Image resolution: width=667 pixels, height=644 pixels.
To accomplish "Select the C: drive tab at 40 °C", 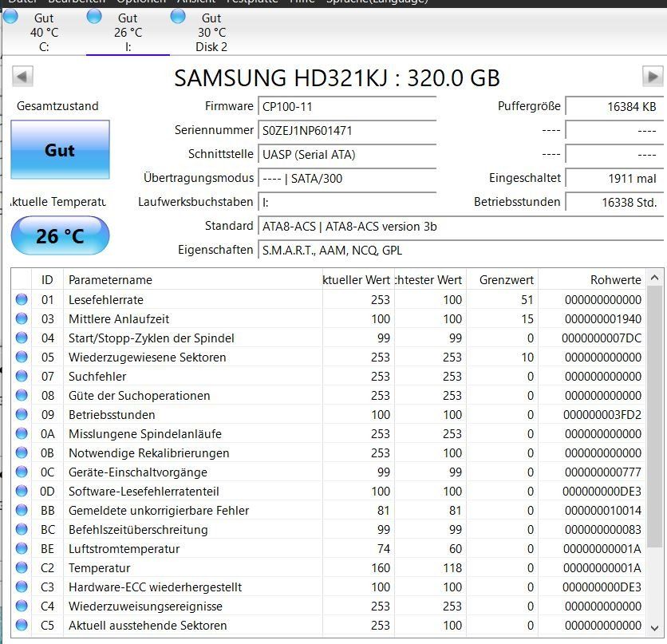I will pos(44,33).
